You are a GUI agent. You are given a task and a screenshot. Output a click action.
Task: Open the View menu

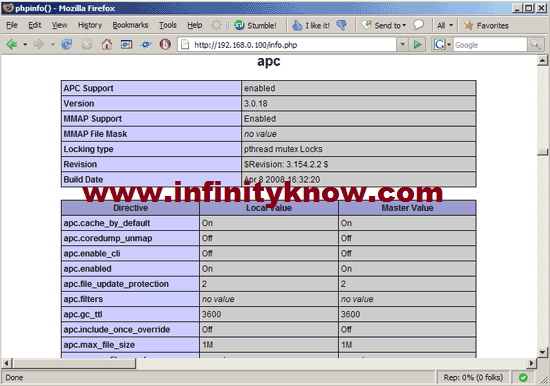(x=59, y=25)
